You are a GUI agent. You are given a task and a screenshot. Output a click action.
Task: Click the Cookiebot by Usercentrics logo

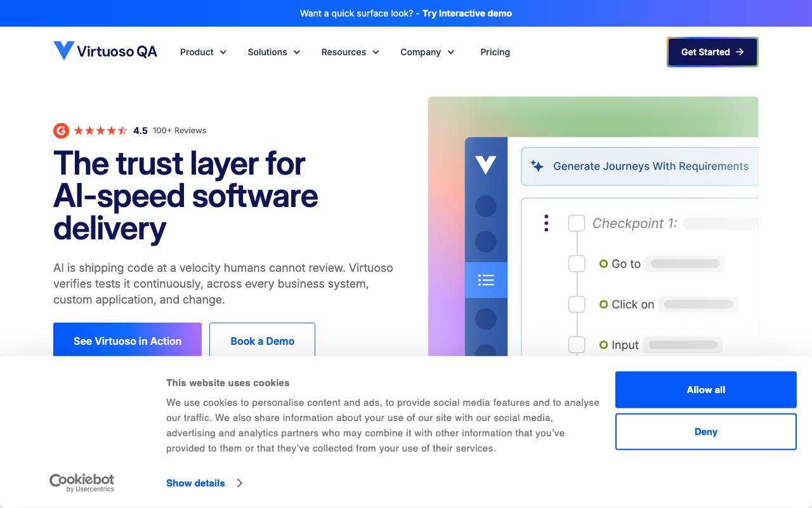click(82, 483)
